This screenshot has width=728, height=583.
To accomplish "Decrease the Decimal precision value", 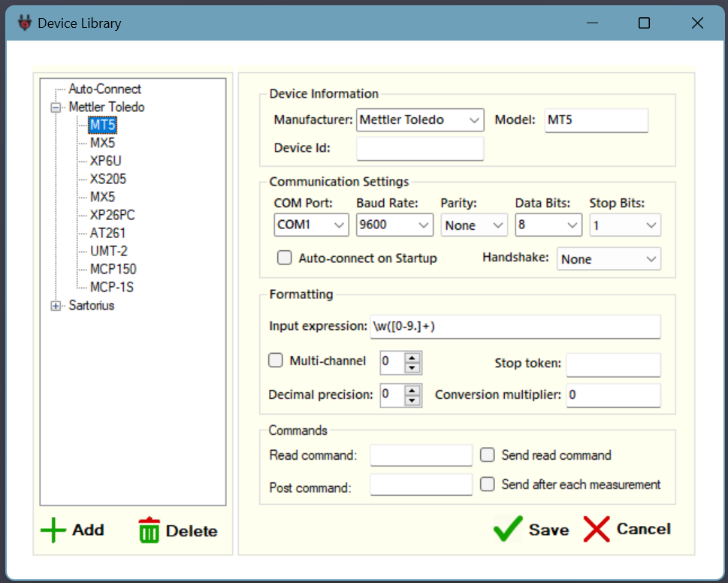I will pyautogui.click(x=412, y=400).
